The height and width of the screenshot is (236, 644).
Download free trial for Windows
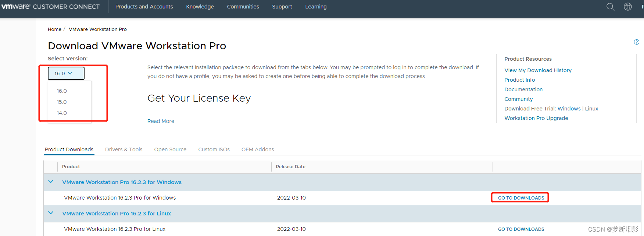pos(569,109)
